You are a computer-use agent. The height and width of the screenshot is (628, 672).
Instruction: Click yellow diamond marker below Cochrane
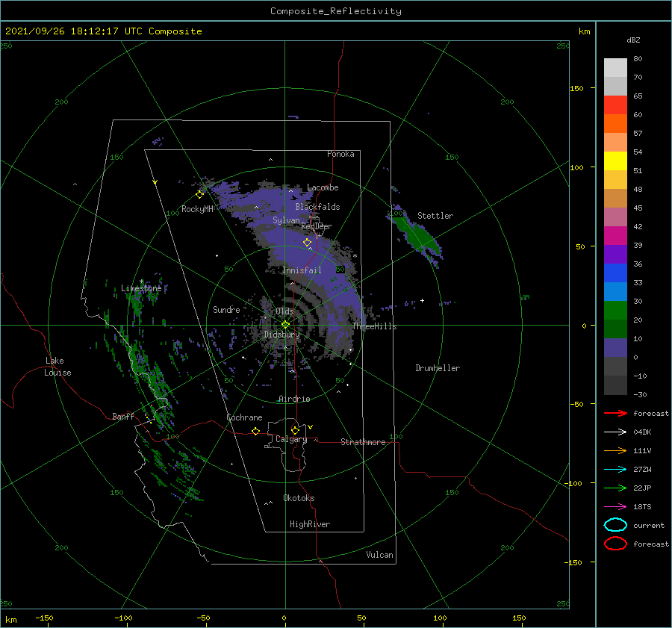click(x=255, y=431)
